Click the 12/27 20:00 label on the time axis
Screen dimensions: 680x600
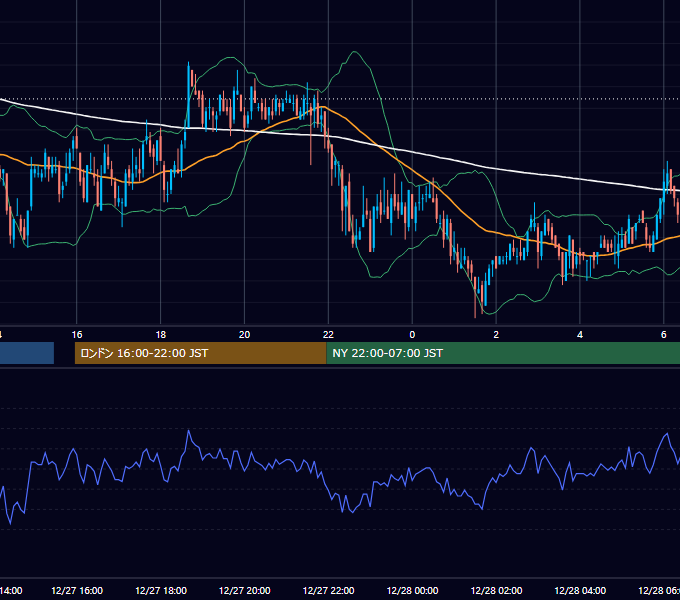coord(245,590)
